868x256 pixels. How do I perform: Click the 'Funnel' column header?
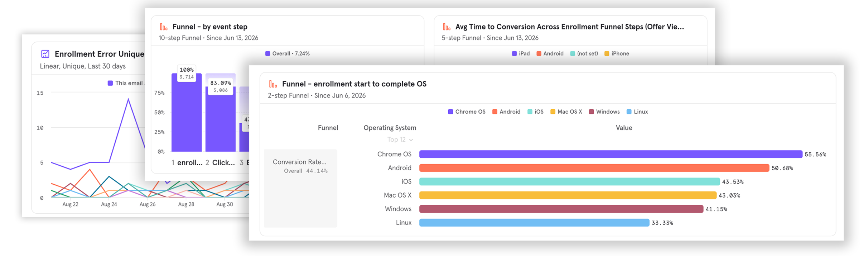tap(328, 128)
